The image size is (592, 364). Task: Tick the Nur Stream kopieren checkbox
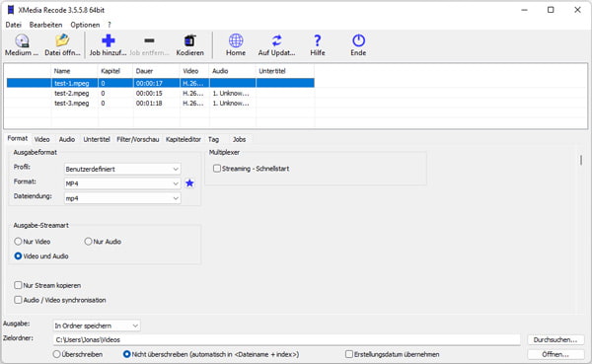pyautogui.click(x=18, y=285)
